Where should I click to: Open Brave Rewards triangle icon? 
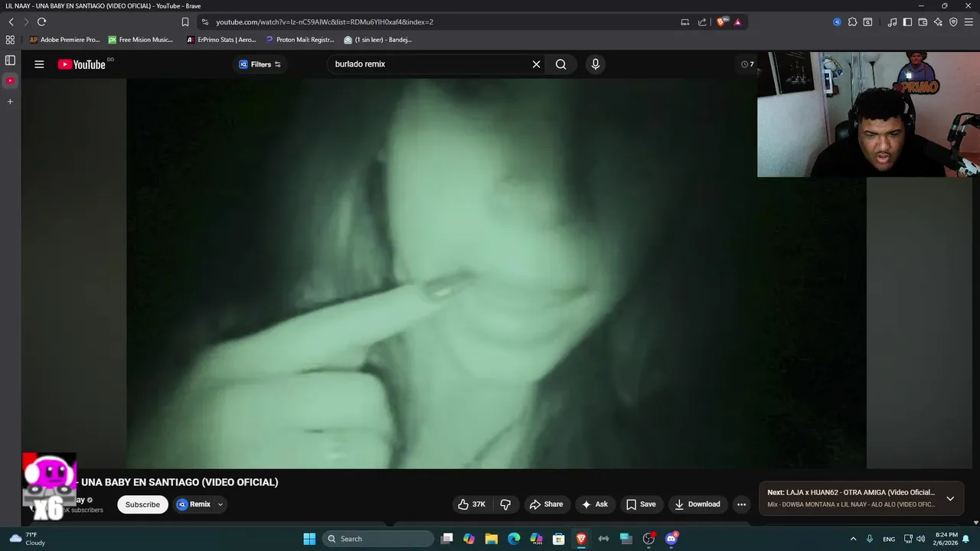tap(737, 22)
